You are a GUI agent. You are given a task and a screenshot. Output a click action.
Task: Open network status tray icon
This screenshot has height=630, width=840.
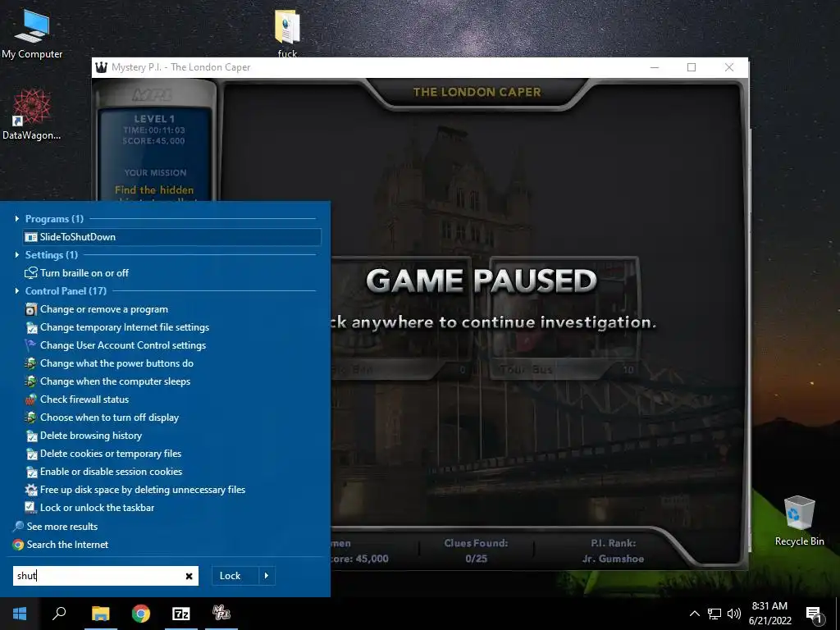coord(714,614)
